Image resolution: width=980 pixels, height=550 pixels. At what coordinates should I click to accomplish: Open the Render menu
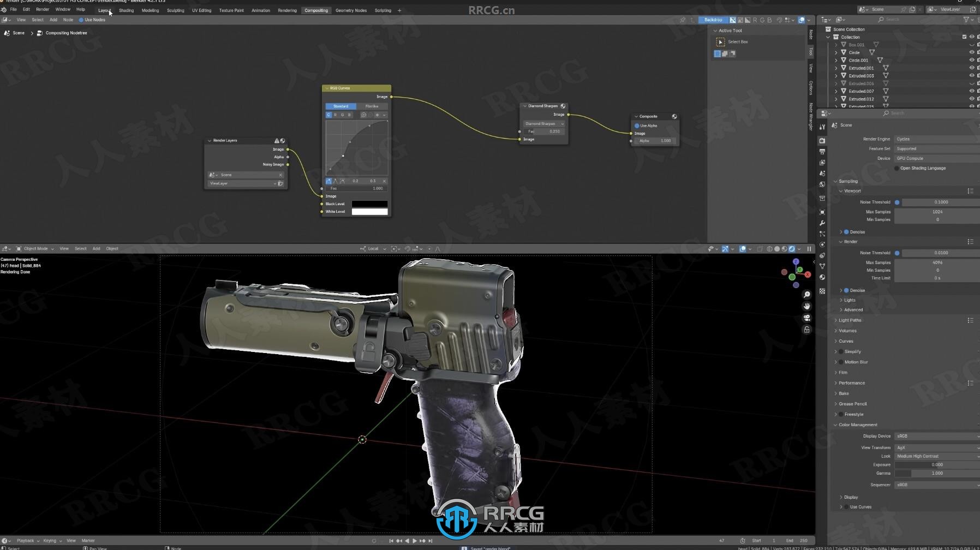(43, 10)
